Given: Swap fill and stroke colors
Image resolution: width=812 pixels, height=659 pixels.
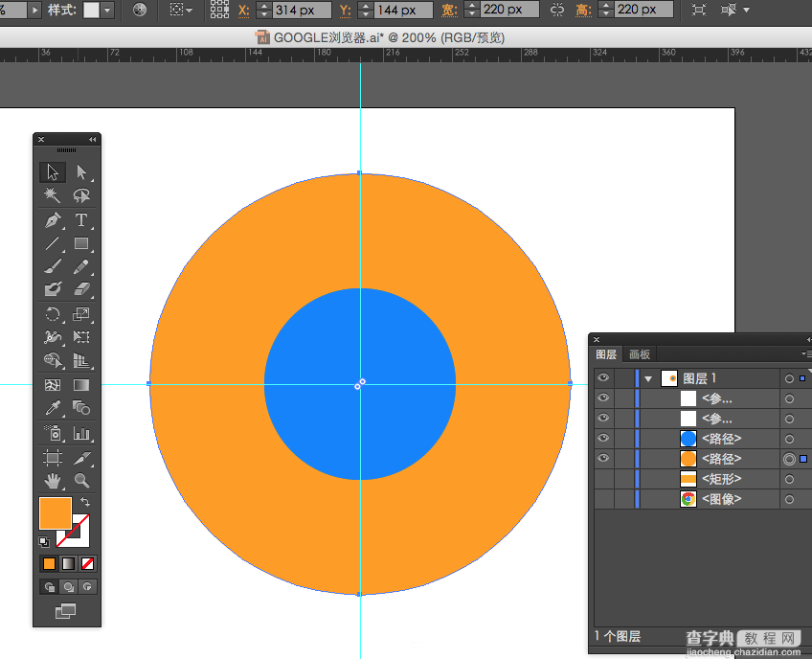Looking at the screenshot, I should coord(85,502).
